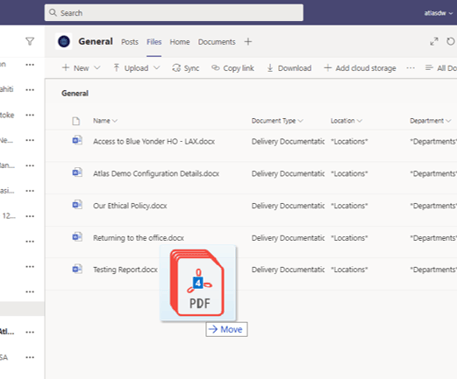The width and height of the screenshot is (457, 379).
Task: Open more options for sidebar item 'ahiti'
Action: 30,90
